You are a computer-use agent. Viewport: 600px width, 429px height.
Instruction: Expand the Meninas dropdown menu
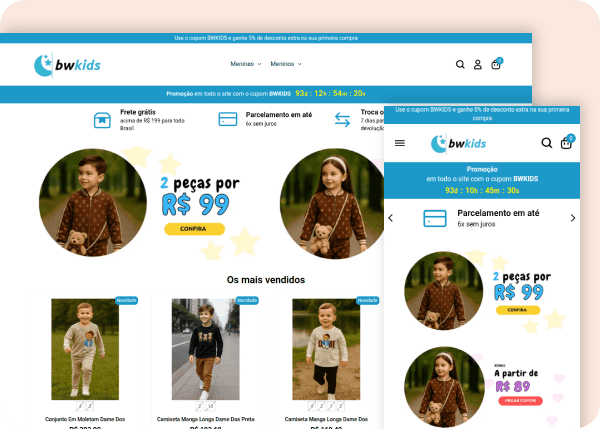pyautogui.click(x=246, y=64)
